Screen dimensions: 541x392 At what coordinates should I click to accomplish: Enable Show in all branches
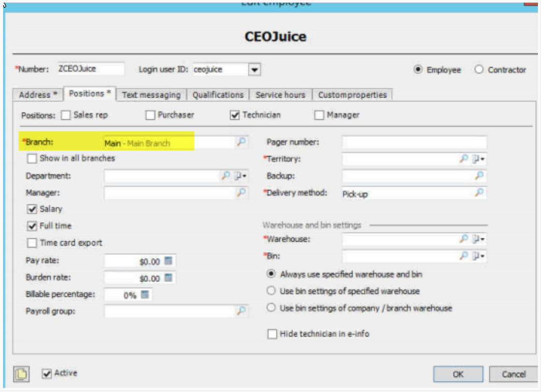point(32,159)
